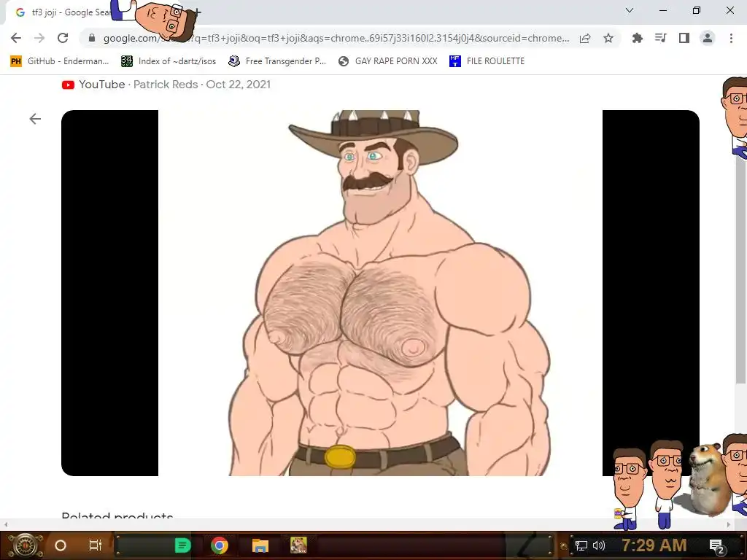
Task: Open the Chrome three-dot menu
Action: (731, 38)
